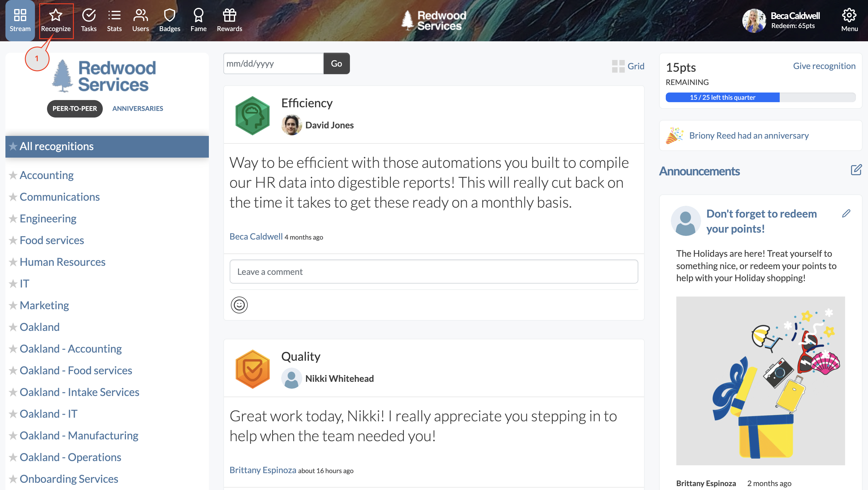Filter by Human Resources recognitions
868x490 pixels.
(x=62, y=262)
